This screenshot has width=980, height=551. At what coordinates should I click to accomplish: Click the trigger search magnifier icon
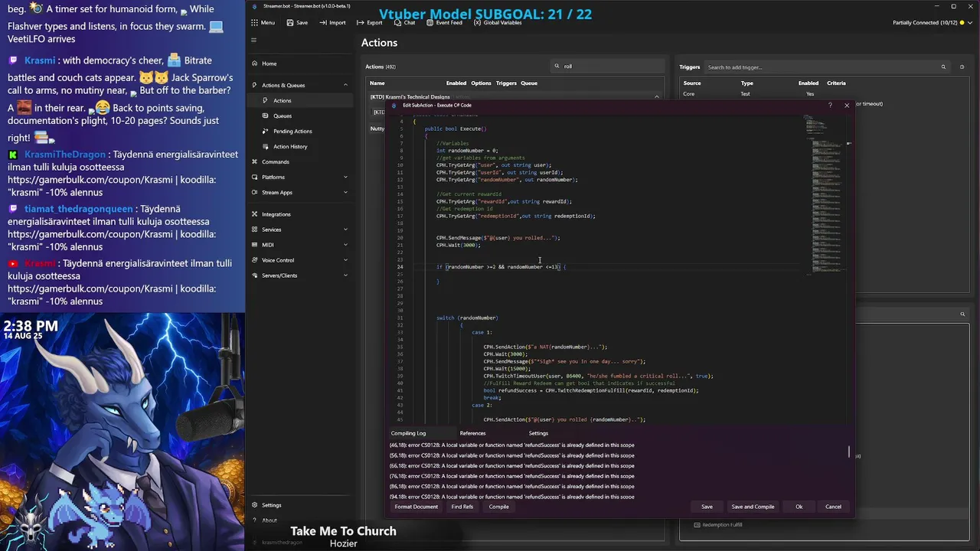coord(942,67)
